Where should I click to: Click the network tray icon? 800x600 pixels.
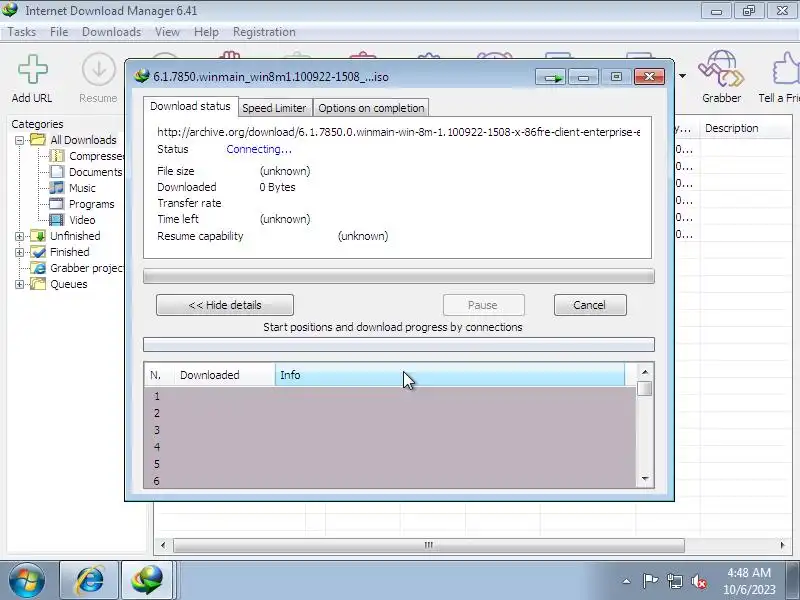(x=674, y=581)
